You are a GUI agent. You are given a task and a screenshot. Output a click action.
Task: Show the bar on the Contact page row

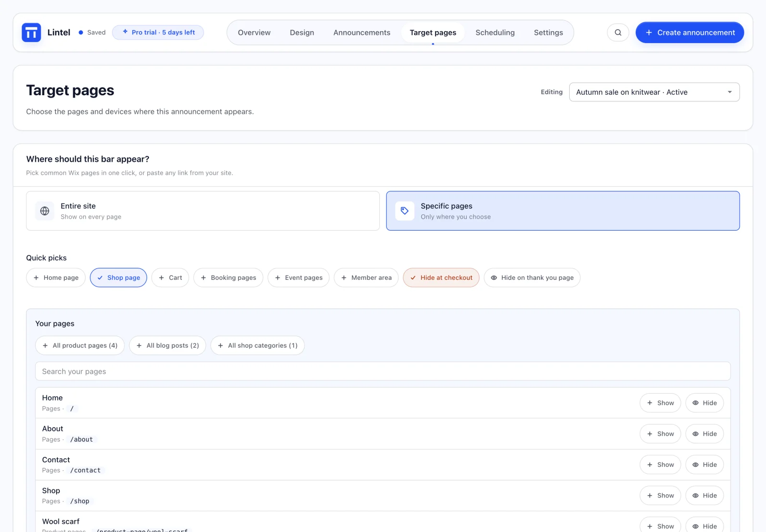[660, 465]
